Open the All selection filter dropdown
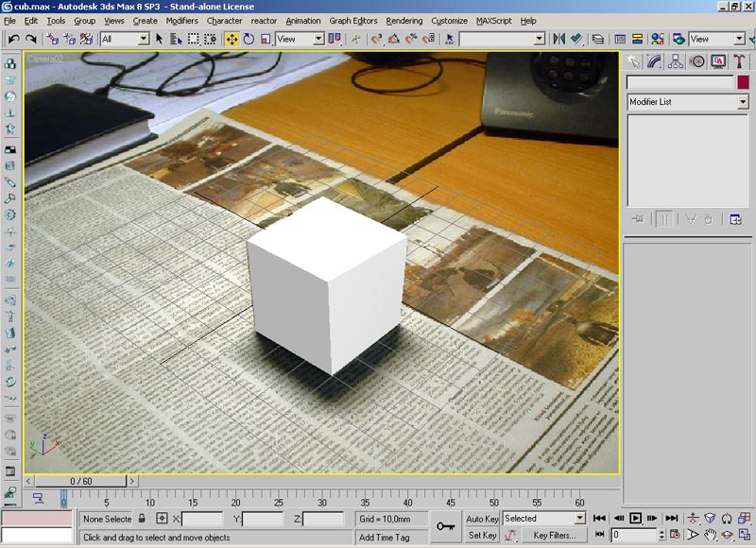 (125, 39)
